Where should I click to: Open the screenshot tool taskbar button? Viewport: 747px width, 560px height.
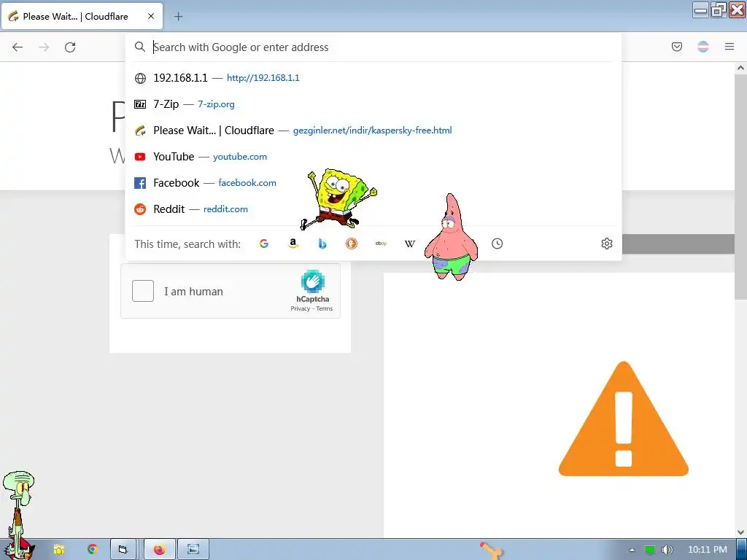(193, 550)
